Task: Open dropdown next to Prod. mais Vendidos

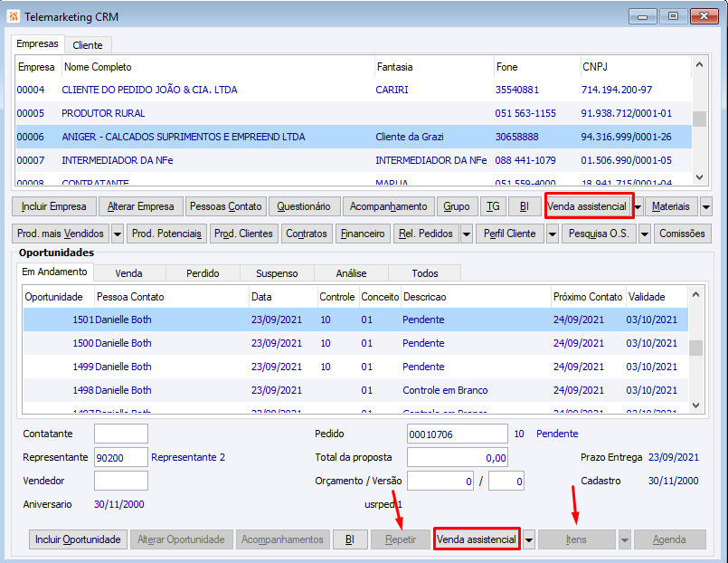Action: click(118, 234)
